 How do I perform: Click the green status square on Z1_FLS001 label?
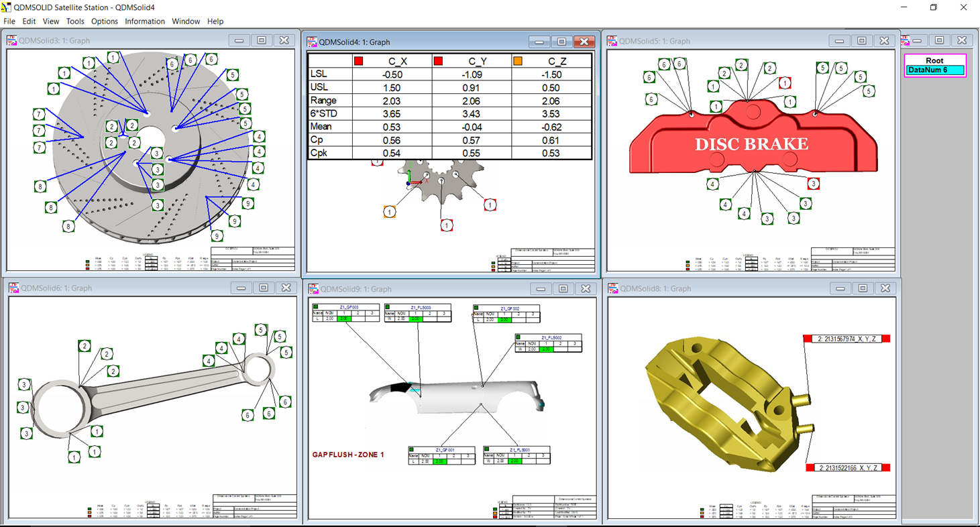486,449
